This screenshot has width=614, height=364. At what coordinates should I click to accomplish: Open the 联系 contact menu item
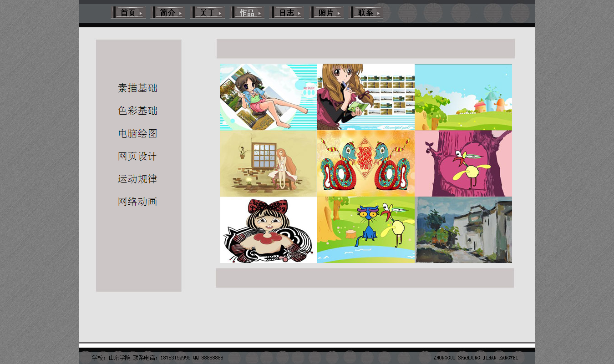pos(366,13)
